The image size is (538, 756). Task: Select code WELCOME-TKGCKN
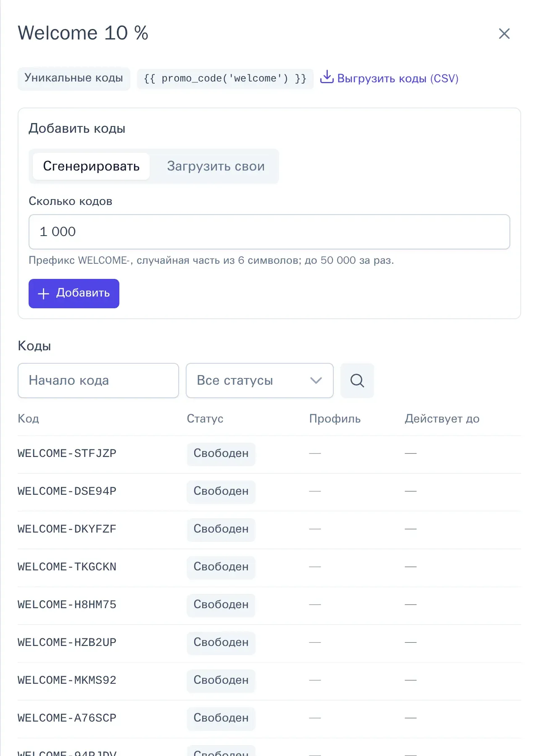(67, 567)
